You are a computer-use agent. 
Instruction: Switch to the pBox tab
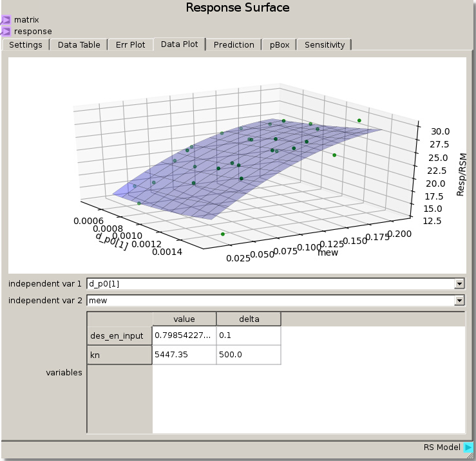(280, 45)
